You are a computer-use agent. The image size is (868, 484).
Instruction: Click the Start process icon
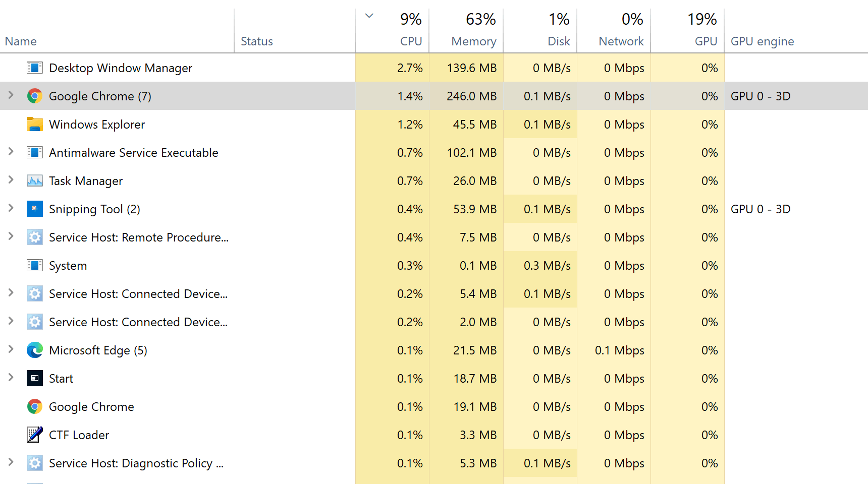(x=34, y=378)
